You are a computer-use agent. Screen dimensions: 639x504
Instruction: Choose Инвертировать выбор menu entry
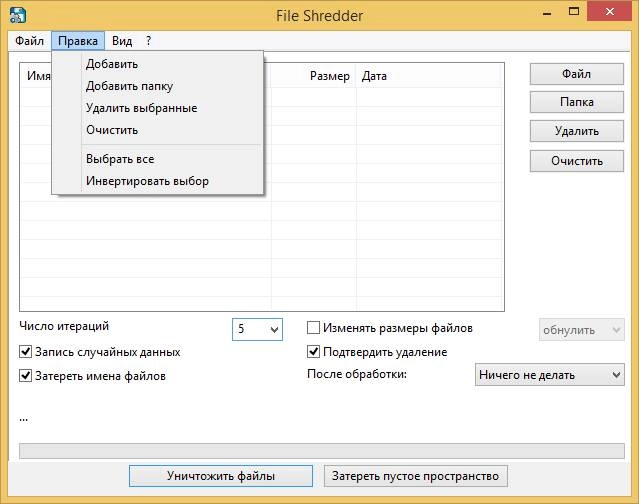tap(158, 181)
